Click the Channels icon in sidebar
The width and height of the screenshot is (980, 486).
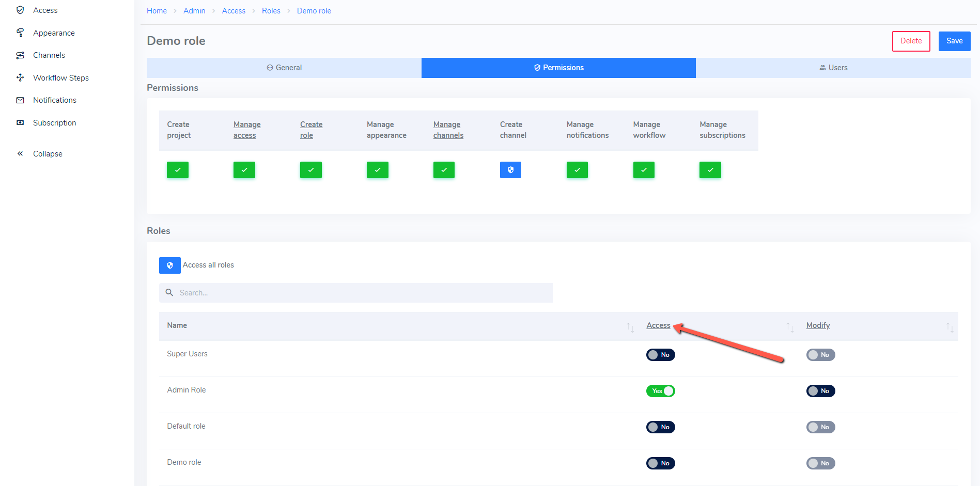coord(20,55)
